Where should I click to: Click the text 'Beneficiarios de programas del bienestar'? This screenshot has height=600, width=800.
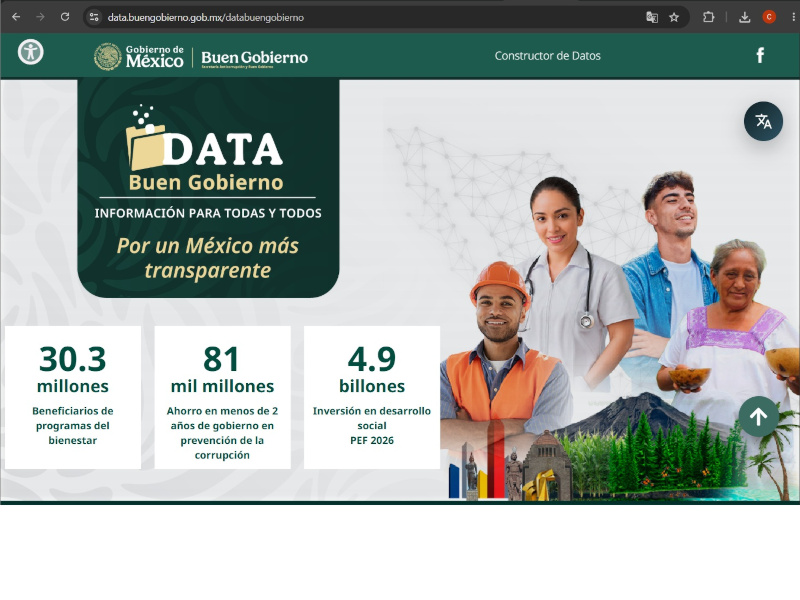(73, 426)
